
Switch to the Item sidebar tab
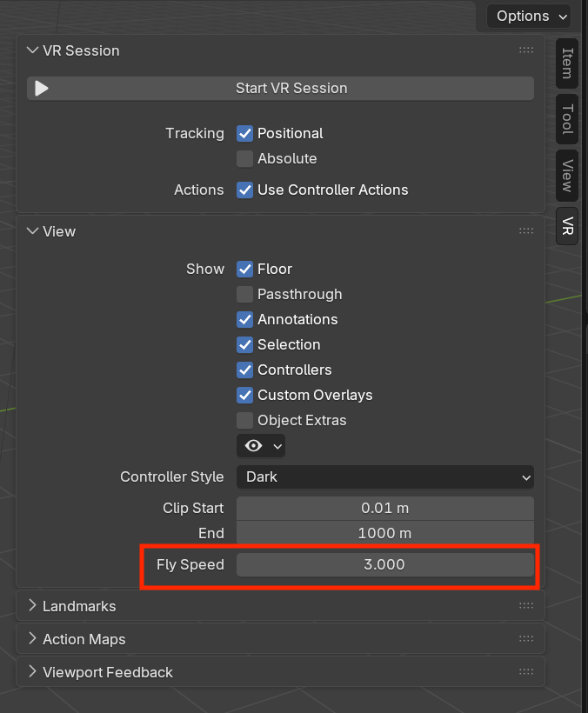click(567, 63)
